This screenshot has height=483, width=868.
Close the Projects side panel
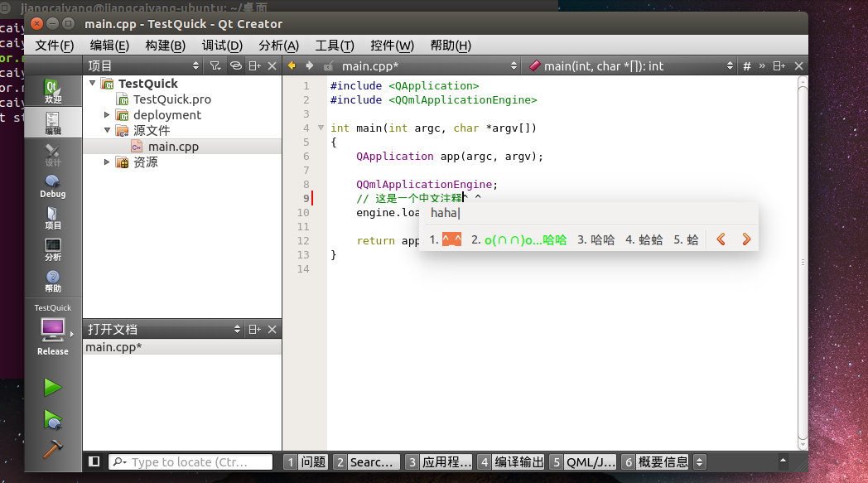272,66
